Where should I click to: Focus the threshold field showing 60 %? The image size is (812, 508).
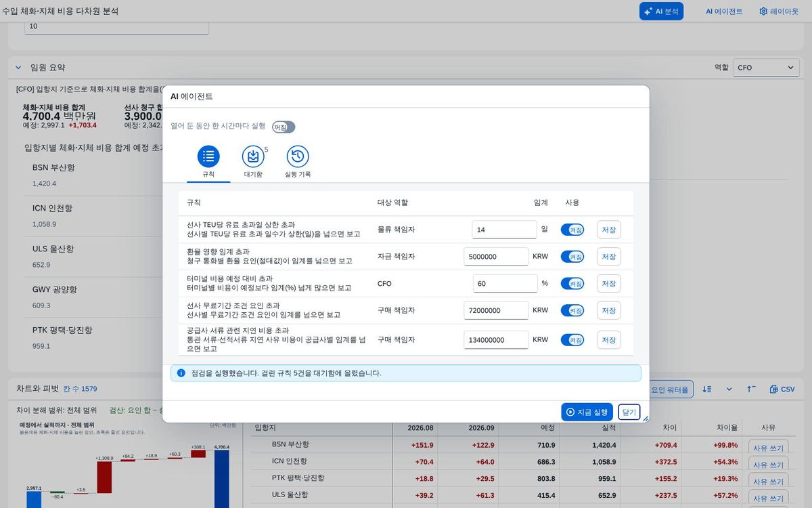[x=504, y=284]
